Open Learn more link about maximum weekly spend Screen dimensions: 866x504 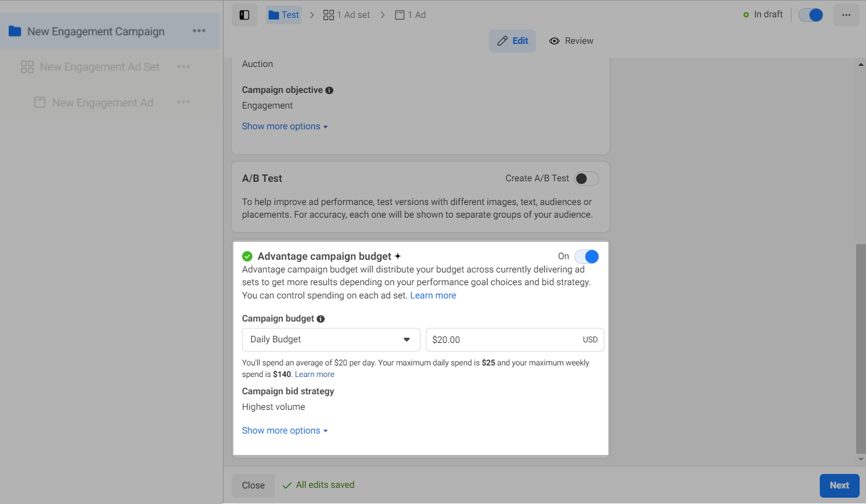(x=315, y=375)
